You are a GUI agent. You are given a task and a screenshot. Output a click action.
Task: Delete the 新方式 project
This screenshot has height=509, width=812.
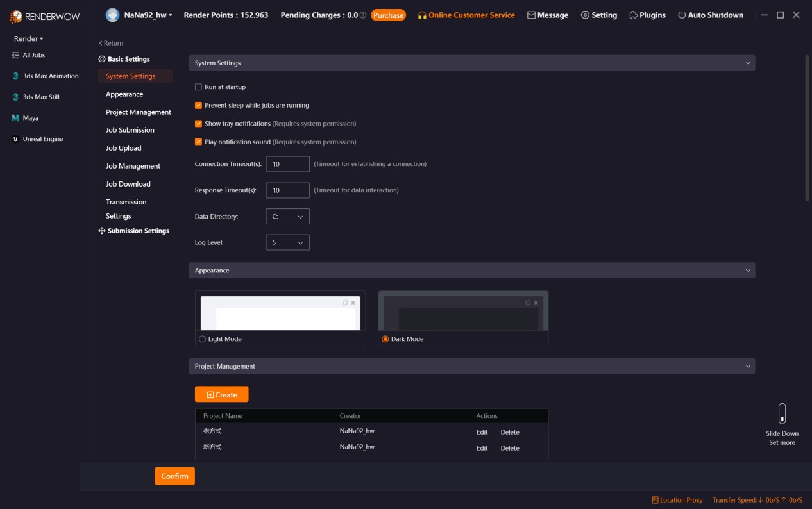pyautogui.click(x=510, y=448)
